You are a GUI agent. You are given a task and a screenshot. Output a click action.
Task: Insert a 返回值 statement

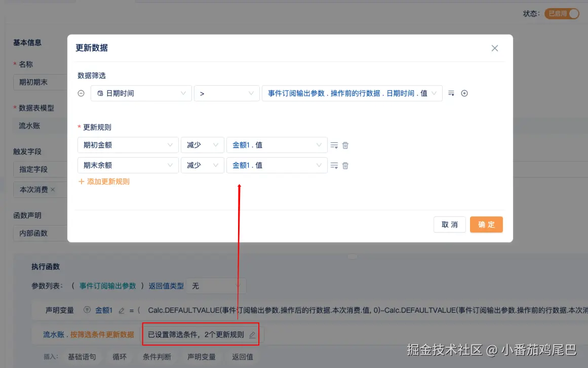[242, 357]
